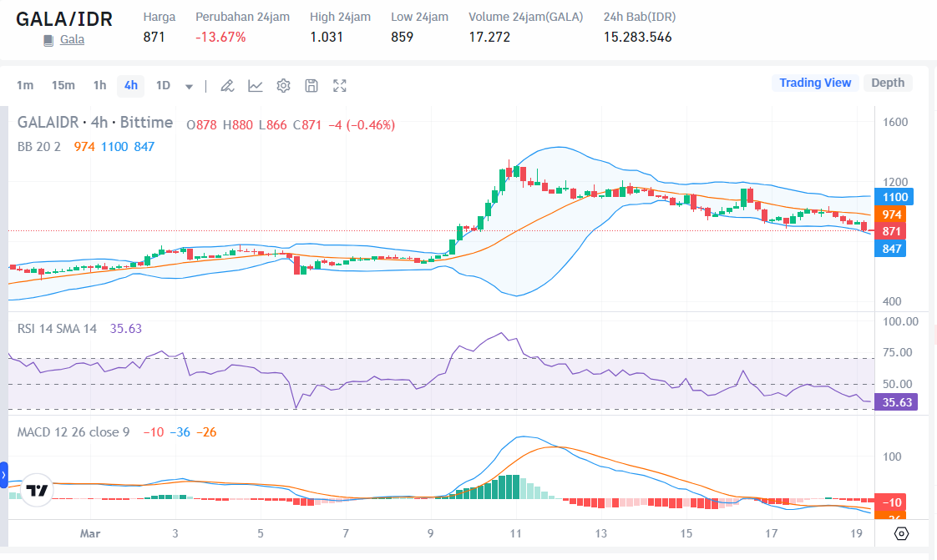This screenshot has height=560, width=937.
Task: Click the book icon next to Gala
Action: 48,40
